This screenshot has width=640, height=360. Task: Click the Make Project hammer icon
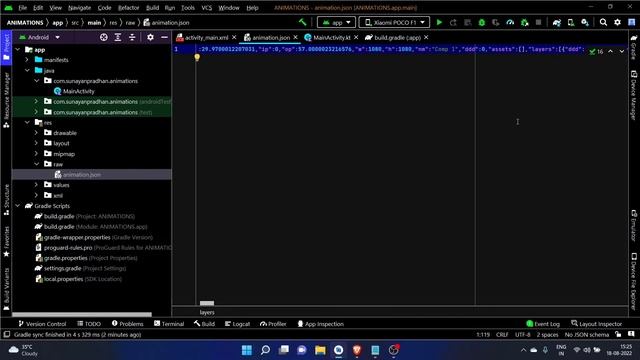[302, 22]
